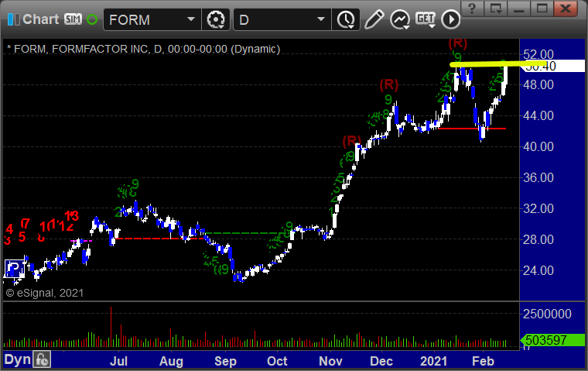The height and width of the screenshot is (371, 588).
Task: Click the green link circle indicator
Action: [92, 19]
